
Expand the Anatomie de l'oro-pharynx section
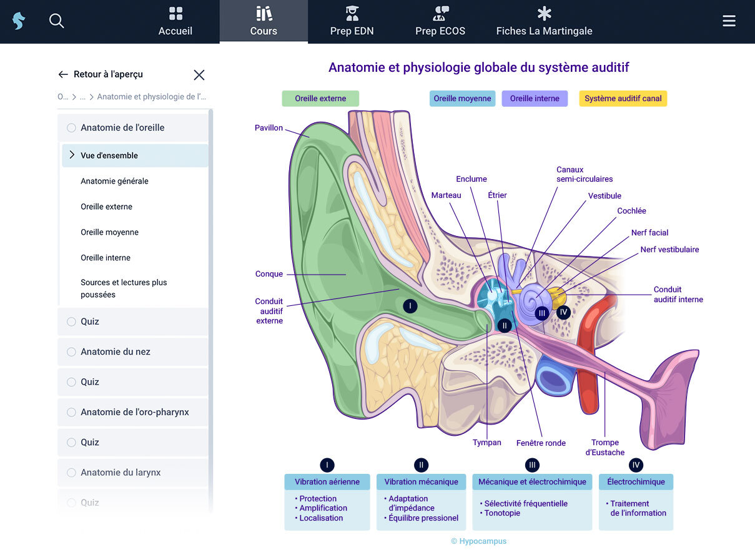pyautogui.click(x=134, y=412)
